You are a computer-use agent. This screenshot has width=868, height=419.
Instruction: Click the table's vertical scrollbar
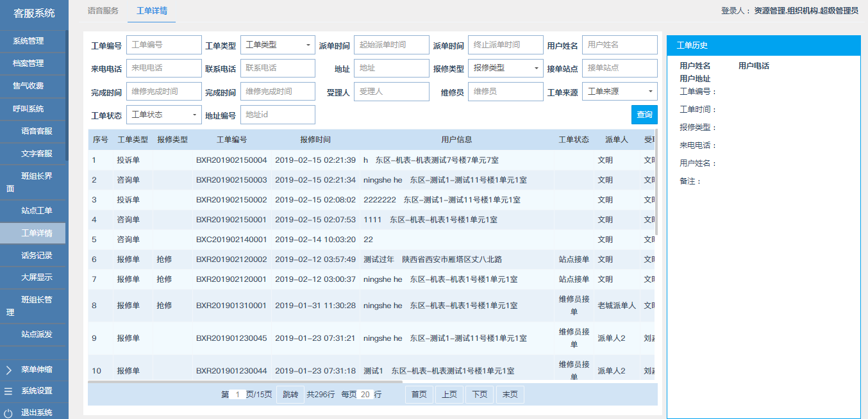tap(656, 183)
